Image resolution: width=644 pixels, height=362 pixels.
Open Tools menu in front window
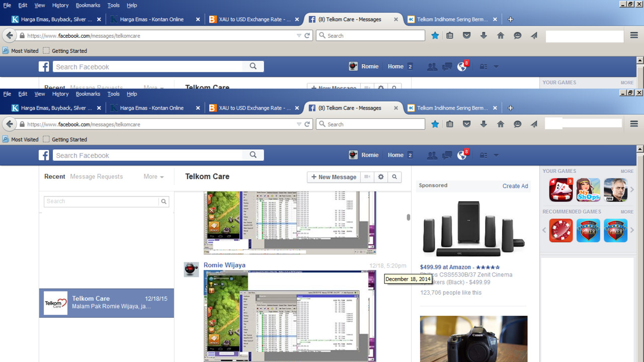[114, 94]
